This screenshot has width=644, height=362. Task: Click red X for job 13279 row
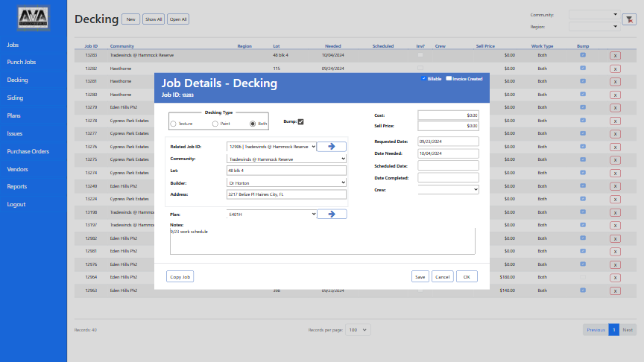(615, 107)
